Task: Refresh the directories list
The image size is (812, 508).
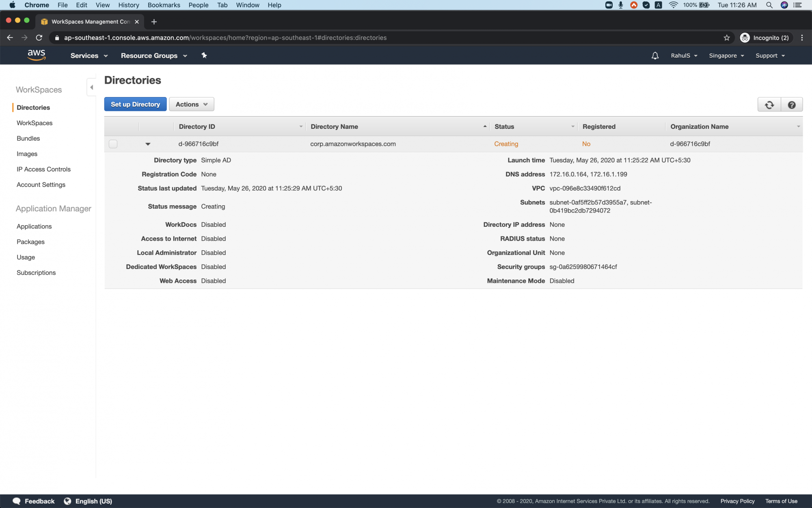Action: (769, 104)
